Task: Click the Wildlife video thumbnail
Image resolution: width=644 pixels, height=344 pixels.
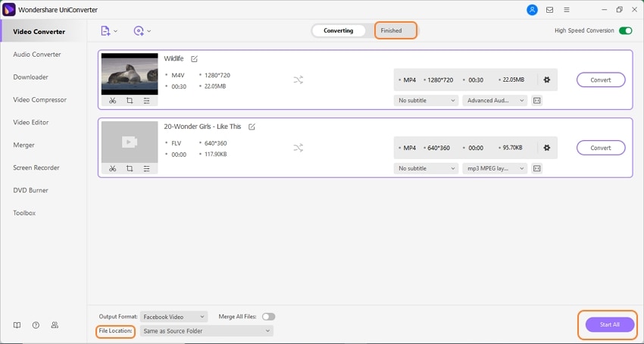Action: tap(130, 74)
